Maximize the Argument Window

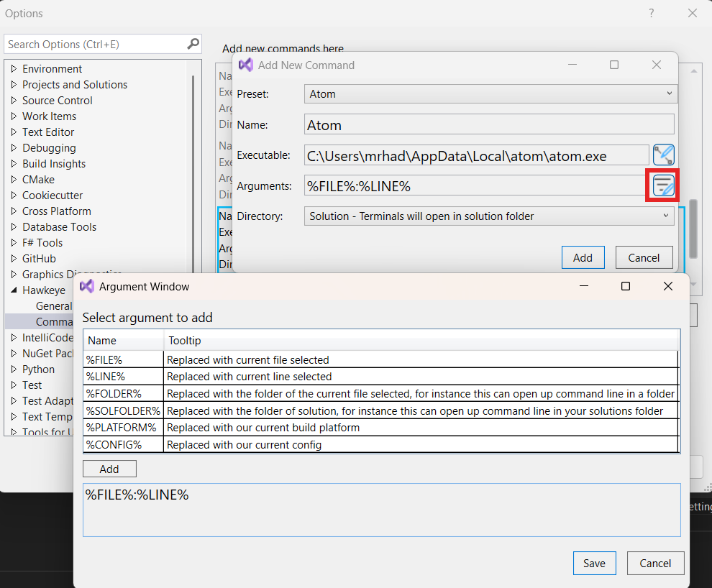pos(625,286)
